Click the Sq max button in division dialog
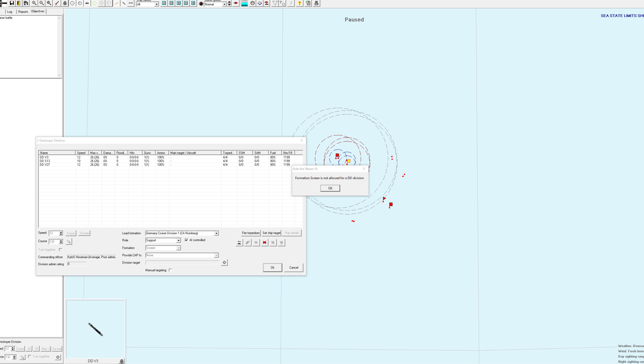Screen dimensions: 644x364 click(x=84, y=233)
